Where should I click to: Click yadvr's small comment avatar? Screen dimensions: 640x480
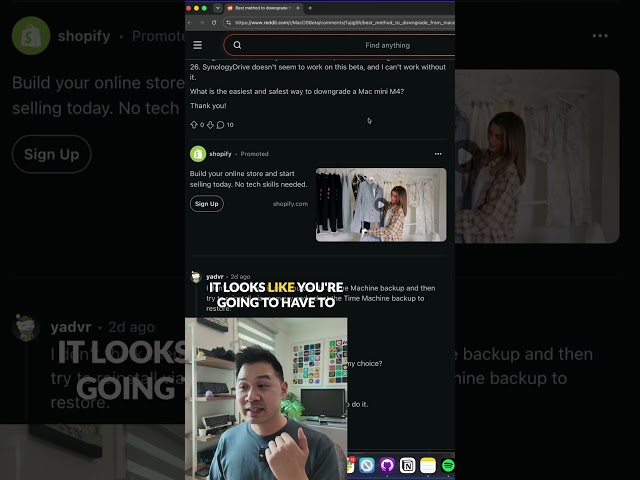pos(196,276)
